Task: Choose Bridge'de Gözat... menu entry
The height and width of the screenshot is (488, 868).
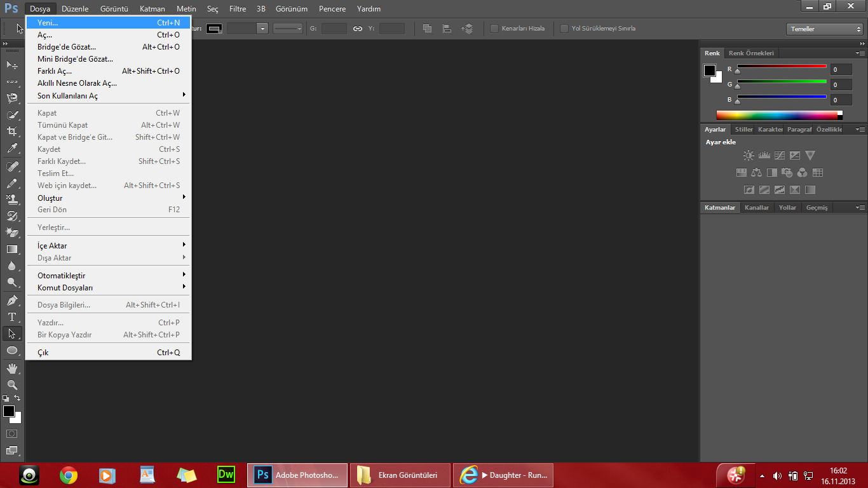Action: point(108,46)
